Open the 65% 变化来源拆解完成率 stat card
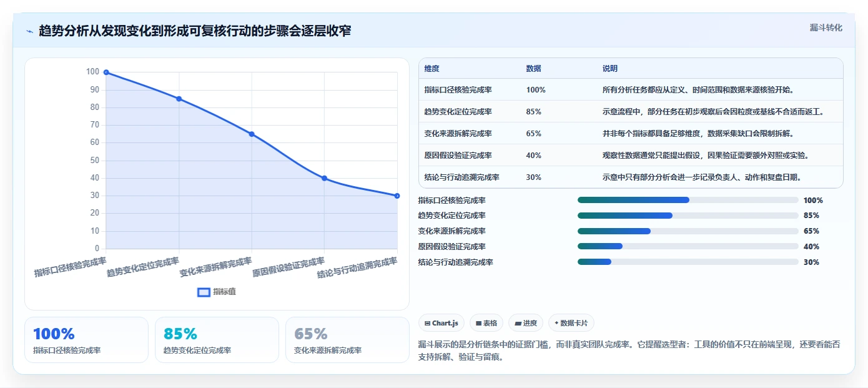 [347, 340]
